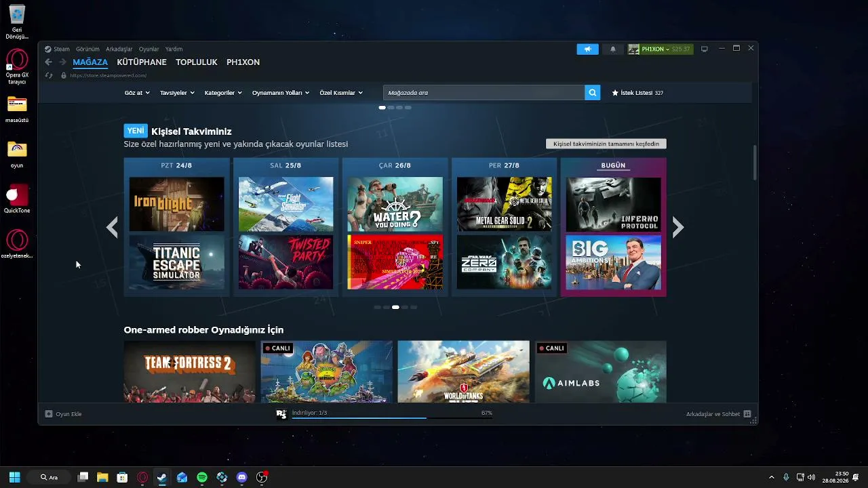This screenshot has height=488, width=868.
Task: Click the store URL address
Action: click(x=108, y=75)
